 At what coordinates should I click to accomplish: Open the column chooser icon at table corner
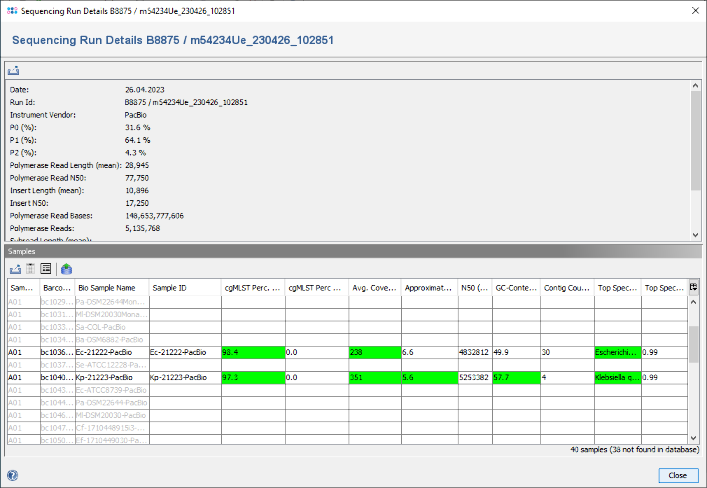click(x=693, y=287)
